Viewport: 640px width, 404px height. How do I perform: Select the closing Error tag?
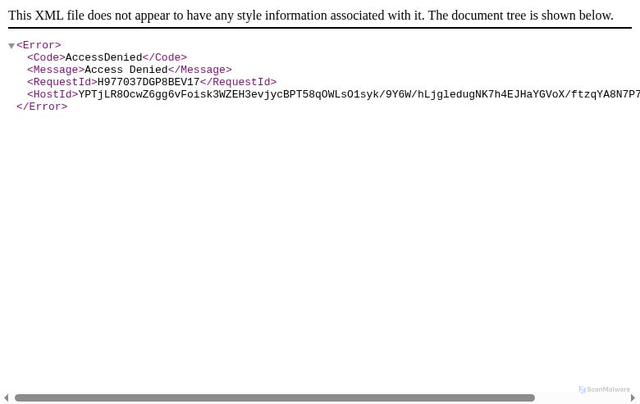pyautogui.click(x=42, y=107)
